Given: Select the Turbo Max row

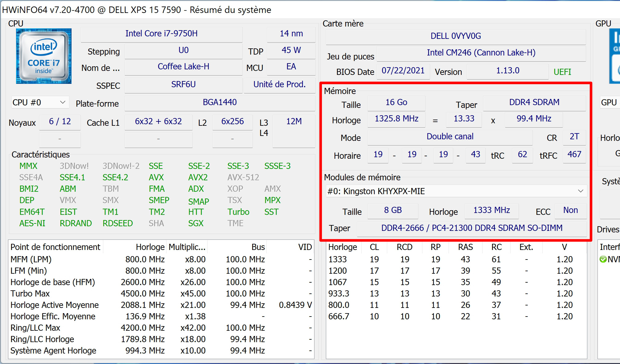Looking at the screenshot, I should tap(161, 294).
